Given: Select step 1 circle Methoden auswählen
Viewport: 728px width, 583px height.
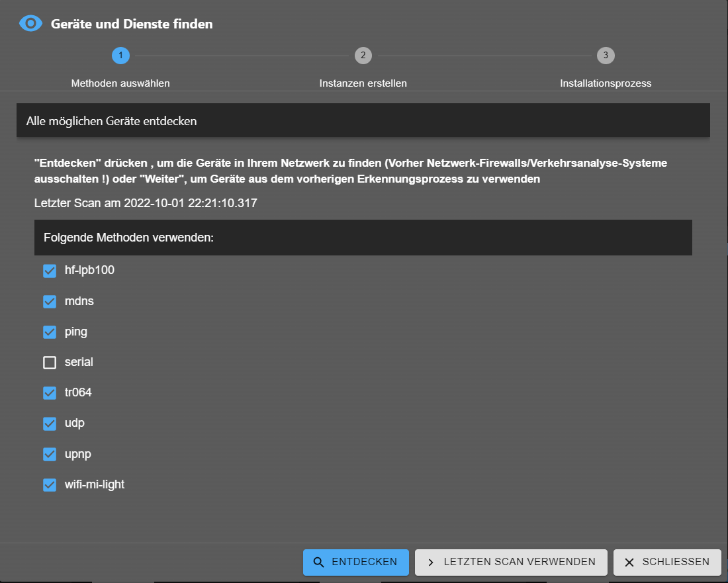Looking at the screenshot, I should [x=120, y=56].
